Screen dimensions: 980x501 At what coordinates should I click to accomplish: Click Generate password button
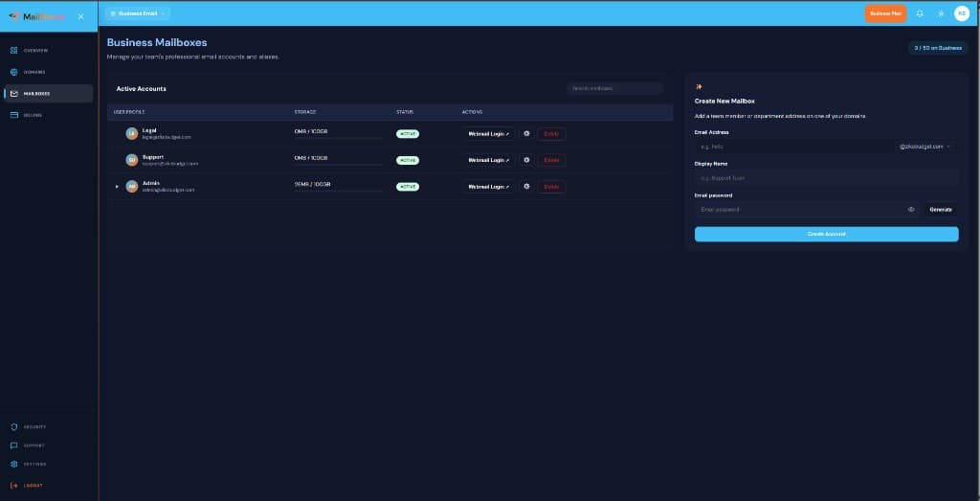click(941, 210)
